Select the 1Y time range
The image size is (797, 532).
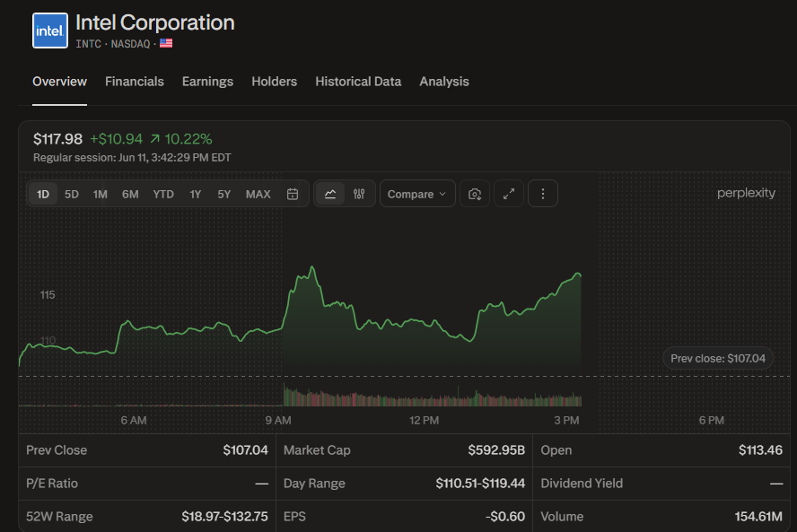[x=195, y=194]
